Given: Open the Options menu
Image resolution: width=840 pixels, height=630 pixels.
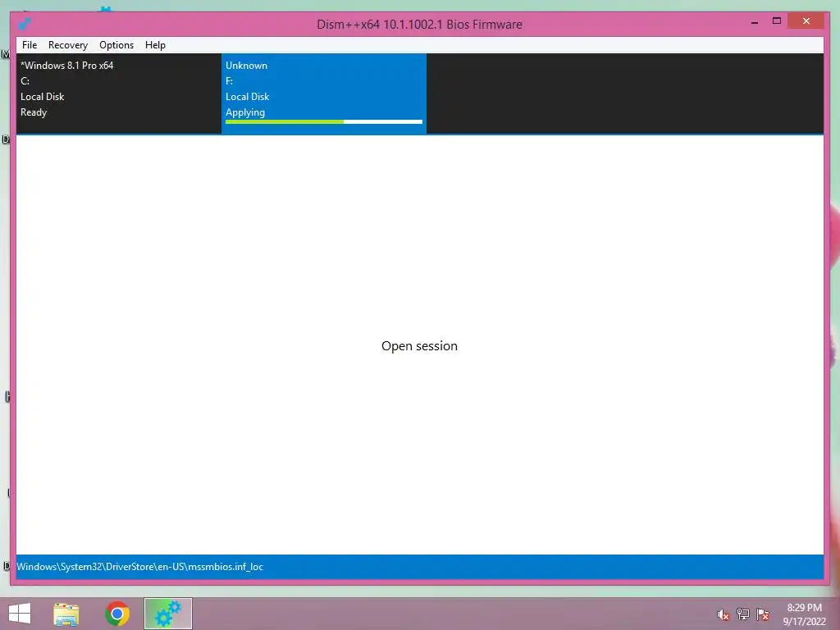Looking at the screenshot, I should coord(116,45).
